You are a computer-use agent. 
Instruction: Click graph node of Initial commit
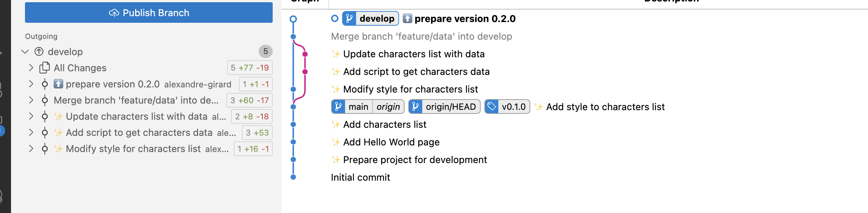pos(293,177)
